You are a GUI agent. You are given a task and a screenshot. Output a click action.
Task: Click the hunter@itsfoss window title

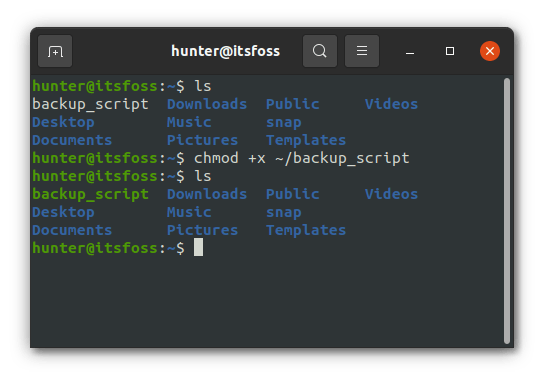pos(225,51)
